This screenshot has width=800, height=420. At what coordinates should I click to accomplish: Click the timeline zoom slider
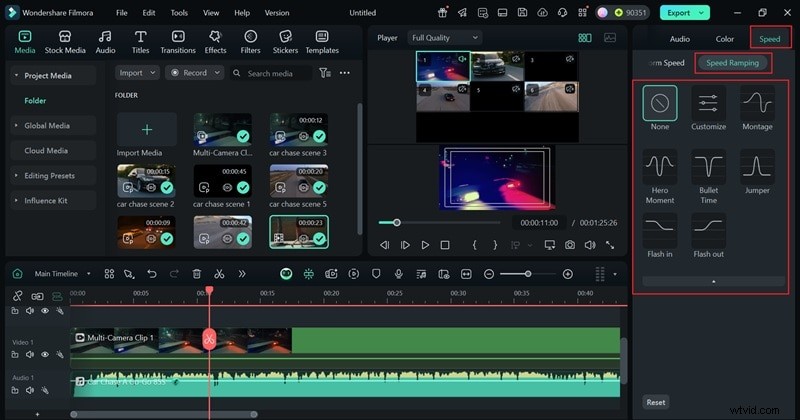pos(528,274)
